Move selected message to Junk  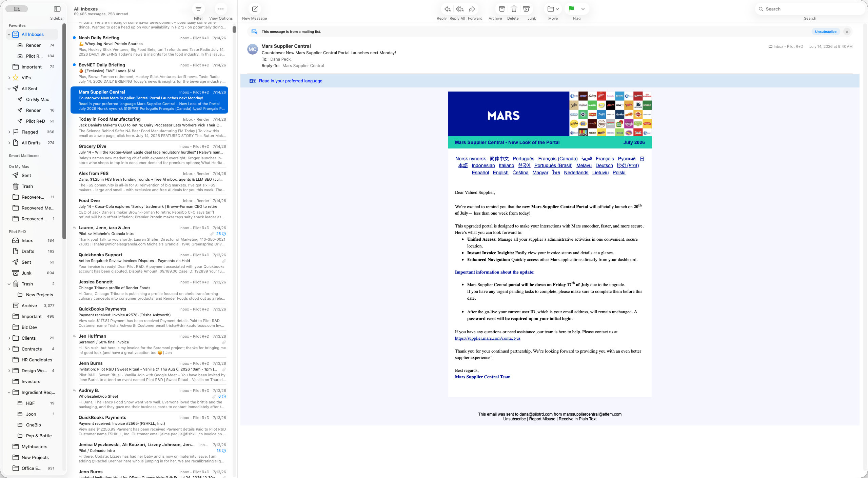526,9
